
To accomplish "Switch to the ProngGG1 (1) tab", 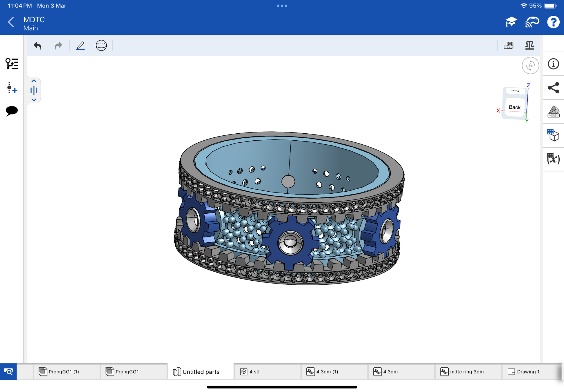I will [64, 372].
